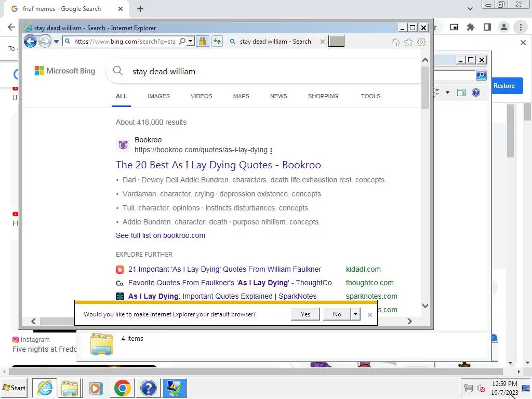This screenshot has height=399, width=532.
Task: Open a new blank IE tab
Action: [336, 42]
